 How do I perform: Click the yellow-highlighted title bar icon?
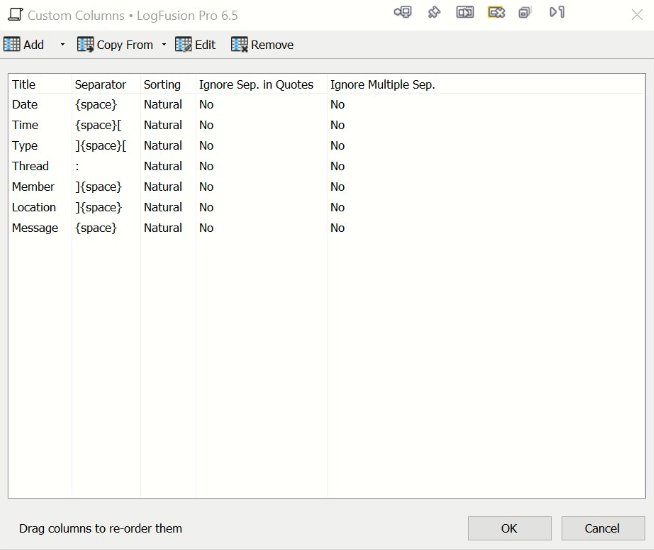496,13
